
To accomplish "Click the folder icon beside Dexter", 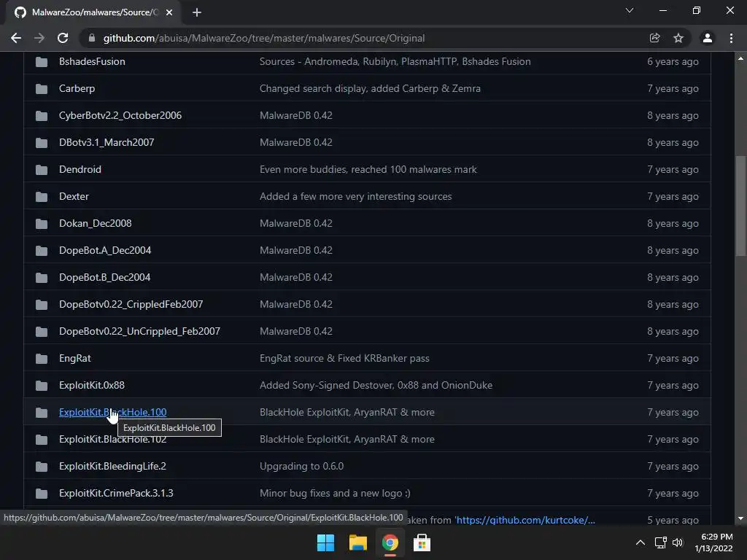I will point(42,197).
